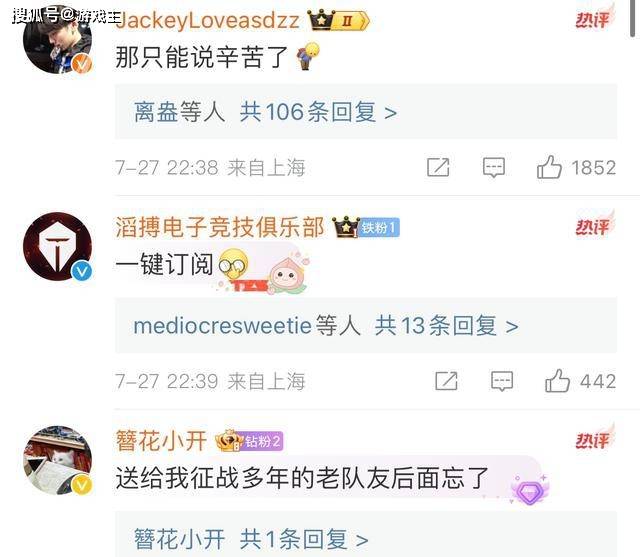Expand 共106条回复 replies thread

click(x=318, y=112)
